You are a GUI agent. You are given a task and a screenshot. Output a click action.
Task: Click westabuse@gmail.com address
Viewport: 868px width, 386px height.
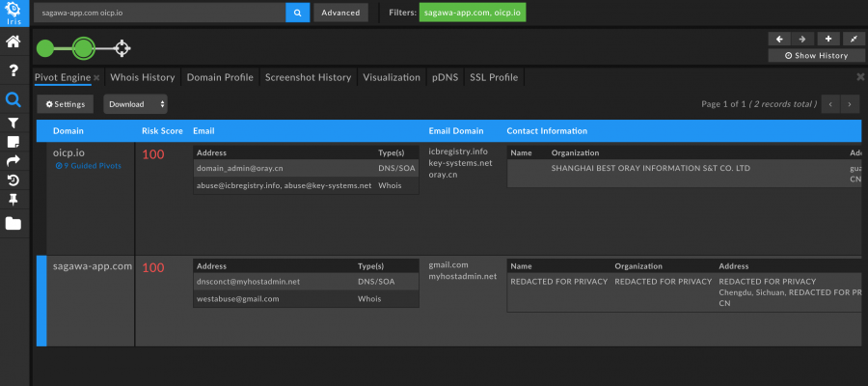[x=237, y=298]
